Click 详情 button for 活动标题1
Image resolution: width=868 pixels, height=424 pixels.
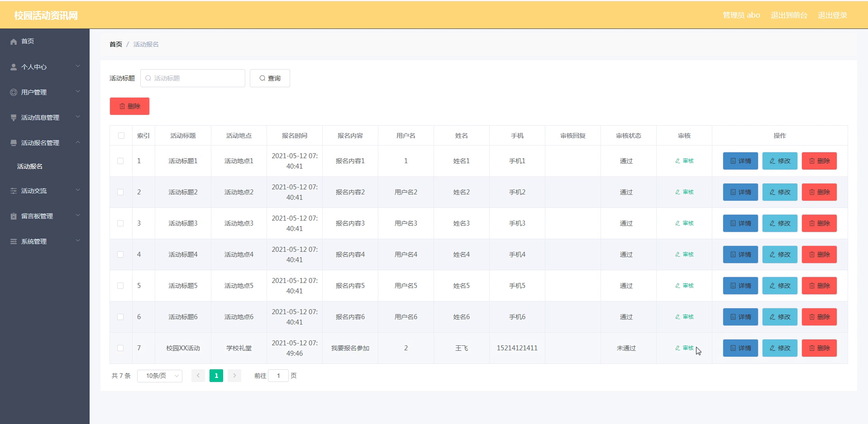click(740, 161)
